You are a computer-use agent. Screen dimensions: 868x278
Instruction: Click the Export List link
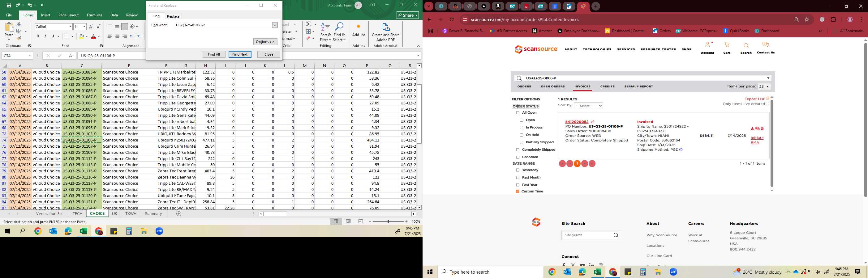pyautogui.click(x=754, y=99)
